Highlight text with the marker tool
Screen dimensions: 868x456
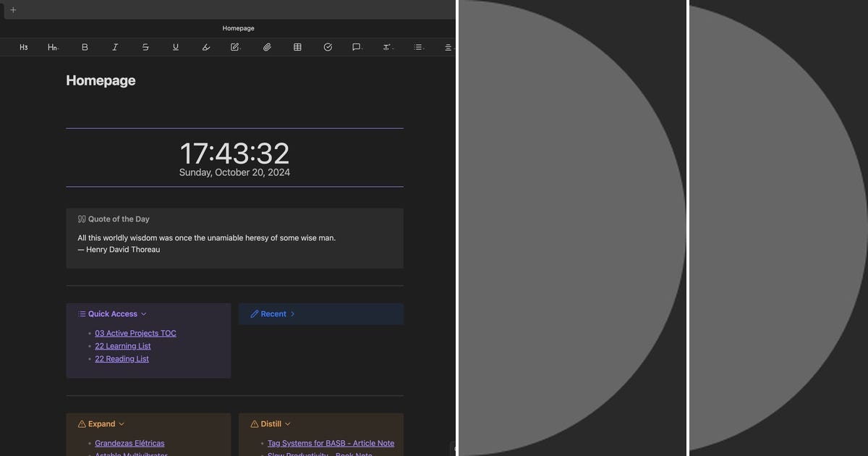[x=206, y=46]
